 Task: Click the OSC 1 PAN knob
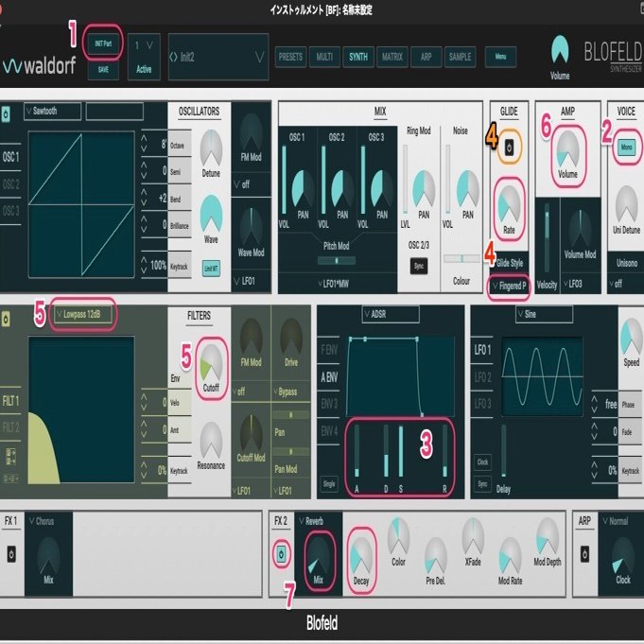point(303,188)
